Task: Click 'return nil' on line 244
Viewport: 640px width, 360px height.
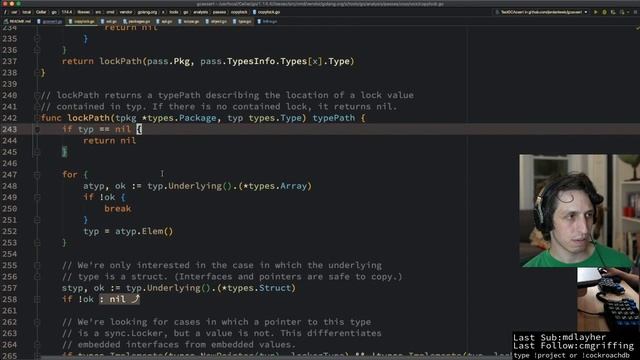Action: pos(109,141)
